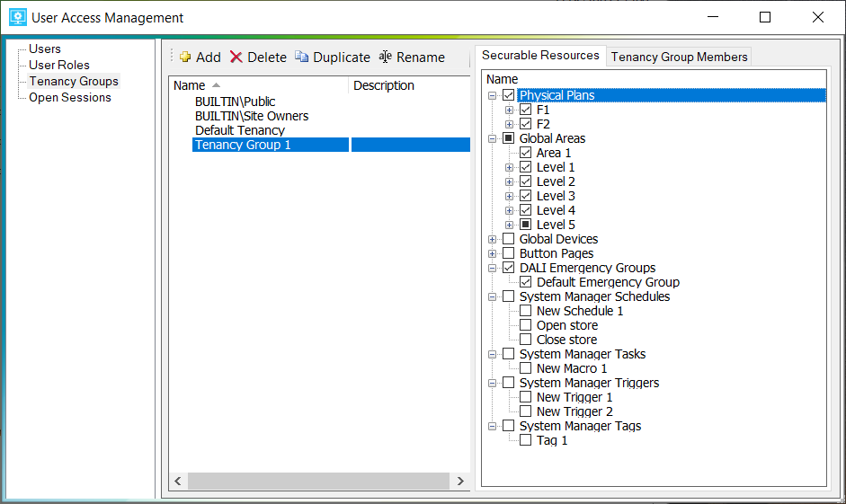Collapse the Global Areas tree node
This screenshot has width=846, height=504.
point(492,138)
